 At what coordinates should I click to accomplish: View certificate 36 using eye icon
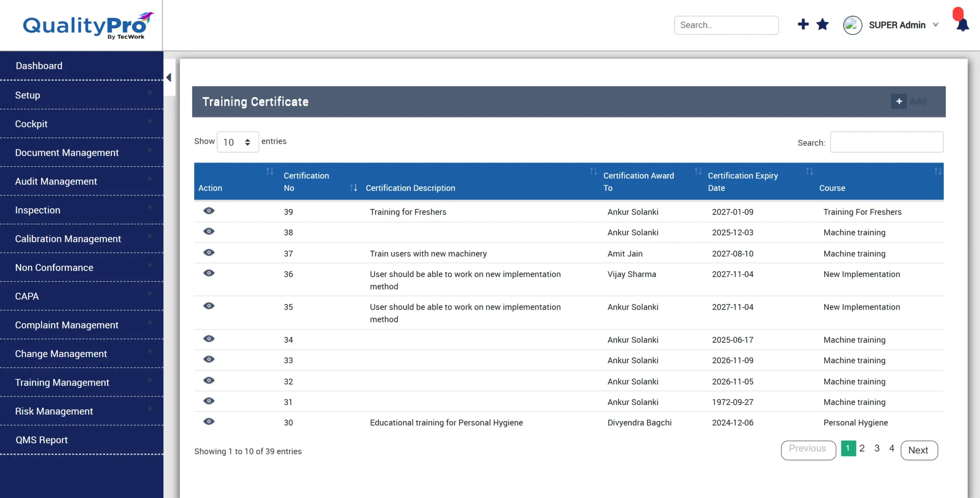[209, 273]
